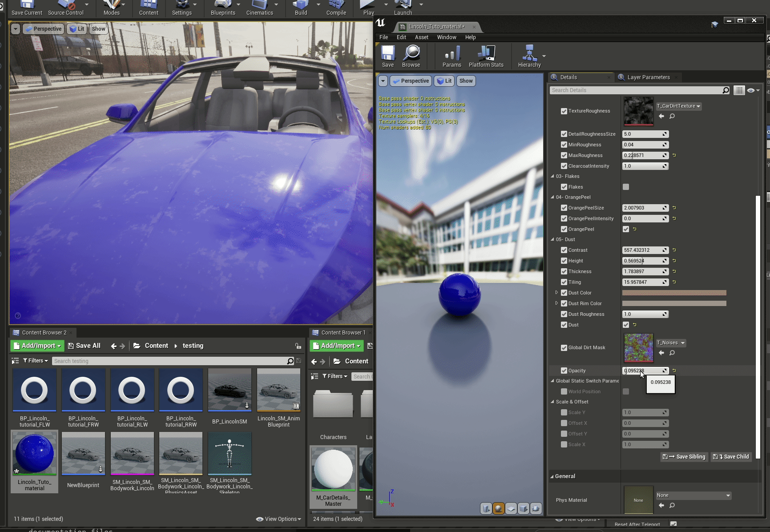Open View Options in Content Browser 2
Screen dimensions: 770x532
tap(279, 519)
